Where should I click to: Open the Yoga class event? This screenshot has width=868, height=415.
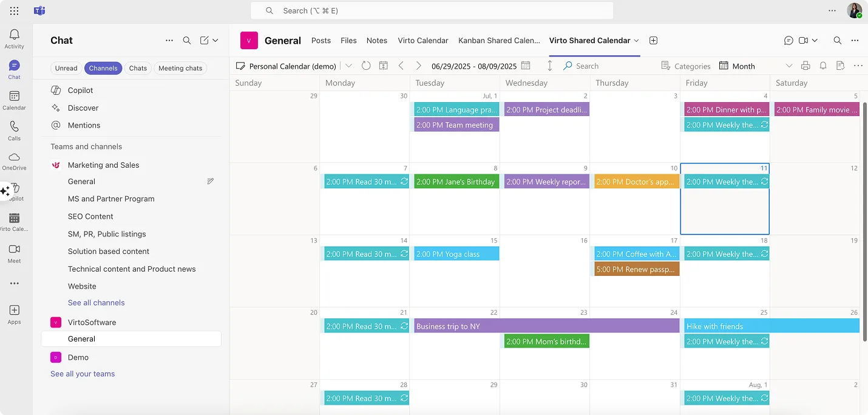(x=456, y=254)
